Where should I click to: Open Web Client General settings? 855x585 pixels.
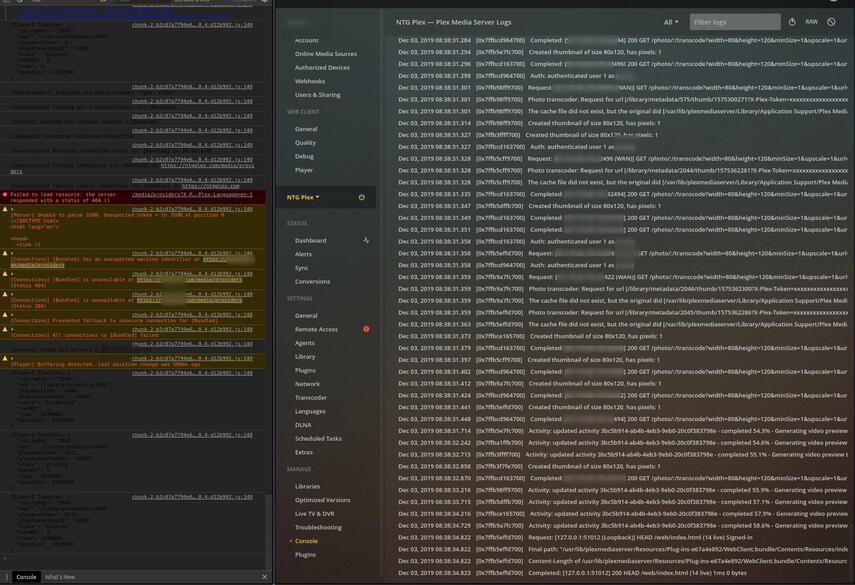click(x=306, y=129)
